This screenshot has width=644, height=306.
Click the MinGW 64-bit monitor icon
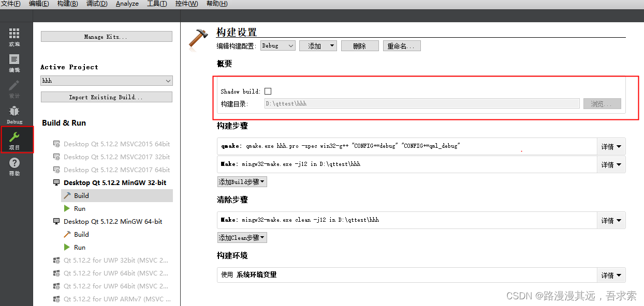(x=56, y=221)
